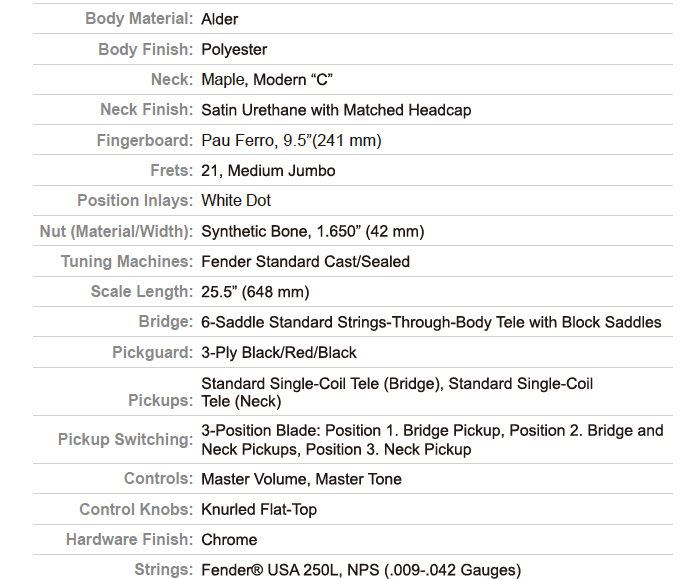Click the Polyester body finish value

[x=234, y=49]
